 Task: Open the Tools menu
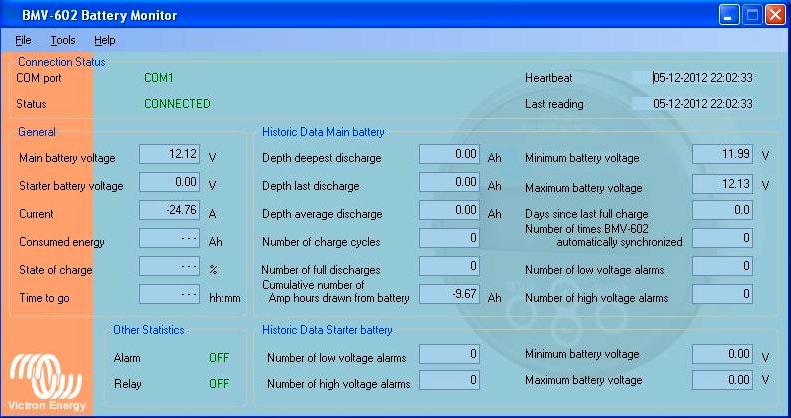tap(63, 40)
